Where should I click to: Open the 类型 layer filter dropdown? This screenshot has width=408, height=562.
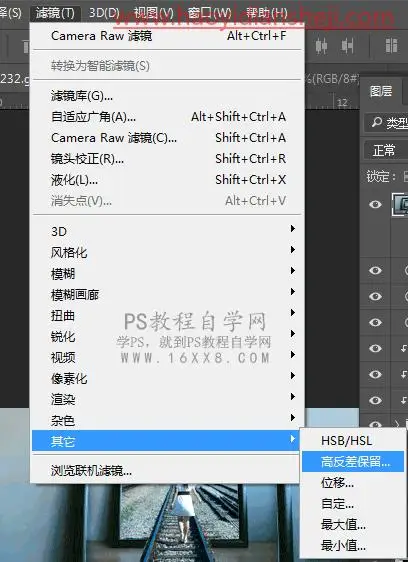pyautogui.click(x=387, y=123)
